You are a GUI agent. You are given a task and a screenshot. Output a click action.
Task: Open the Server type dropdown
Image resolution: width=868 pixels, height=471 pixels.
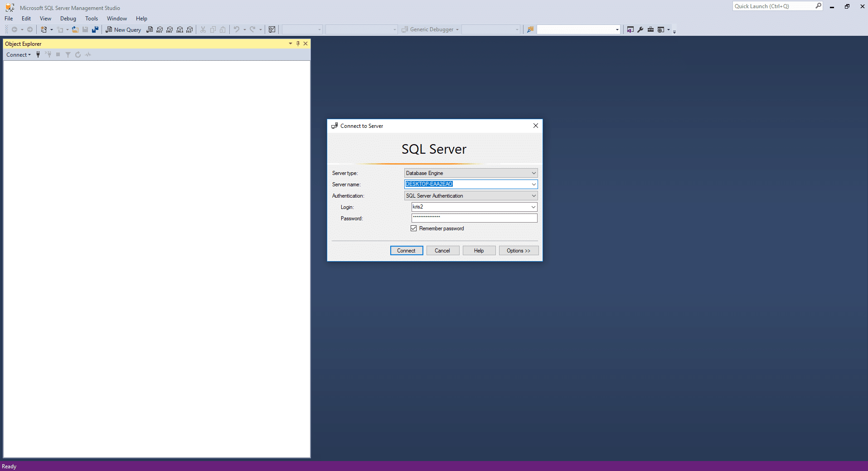coord(471,173)
